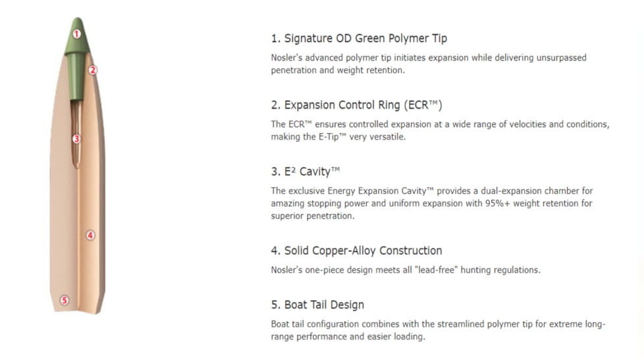Screen dimensions: 644x362
Task: Click the green tip's stem inside the bullet
Action: [x=77, y=79]
